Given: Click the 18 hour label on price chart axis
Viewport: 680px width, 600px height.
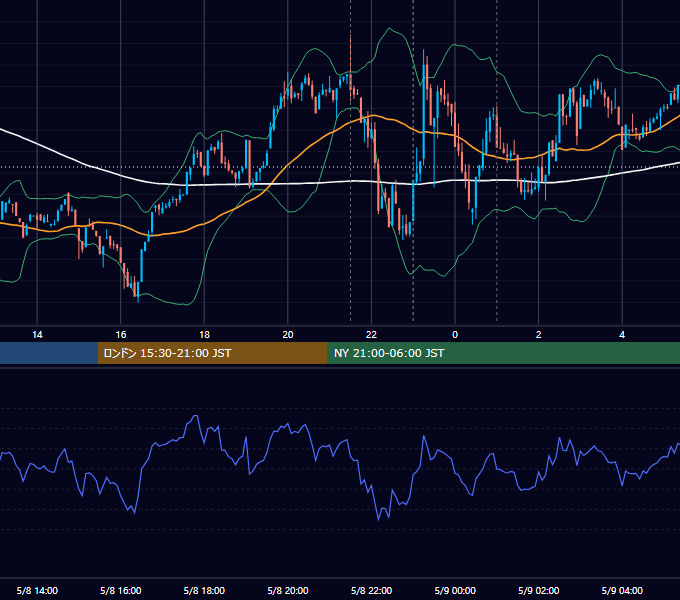Looking at the screenshot, I should 204,335.
